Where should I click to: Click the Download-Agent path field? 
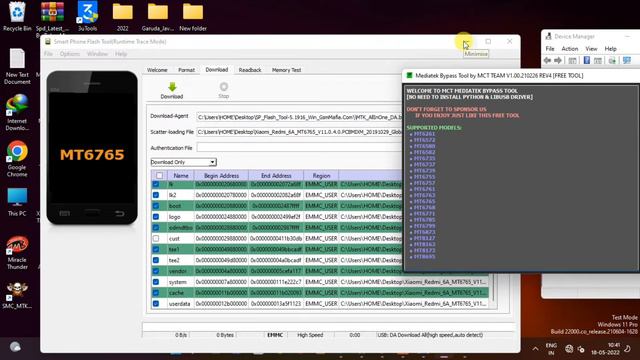pyautogui.click(x=299, y=117)
